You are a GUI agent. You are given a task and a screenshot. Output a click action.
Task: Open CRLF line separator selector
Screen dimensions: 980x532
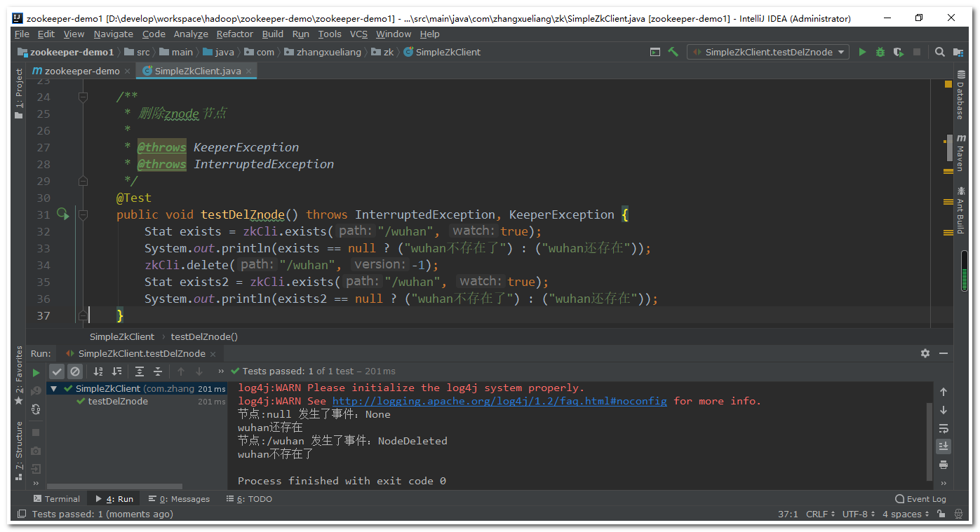click(x=821, y=514)
